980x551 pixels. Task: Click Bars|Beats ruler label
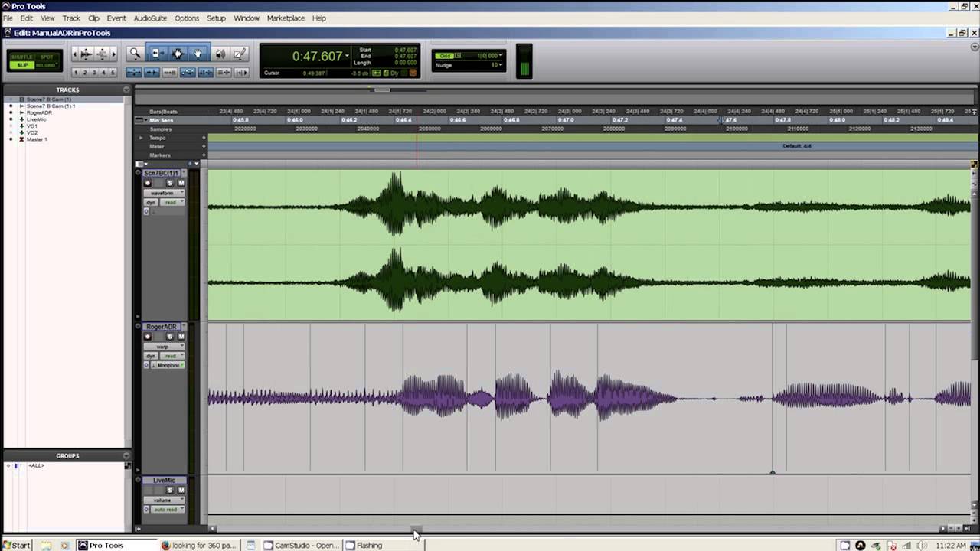tap(163, 112)
